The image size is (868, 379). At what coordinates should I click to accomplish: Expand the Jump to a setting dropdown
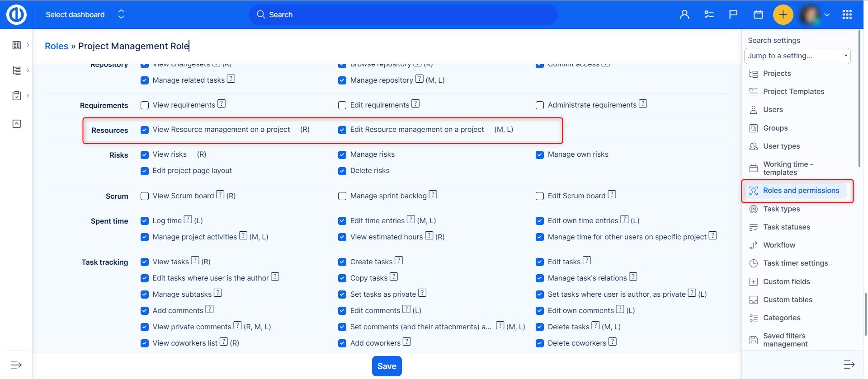797,56
